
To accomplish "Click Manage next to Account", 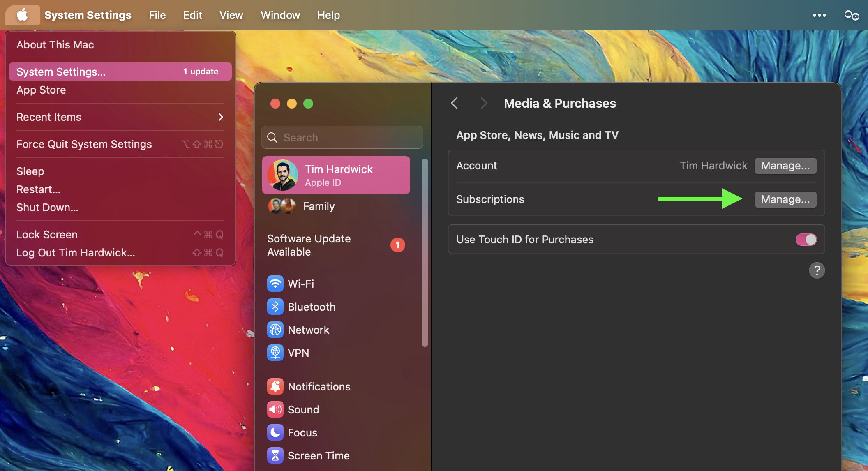I will pos(785,166).
